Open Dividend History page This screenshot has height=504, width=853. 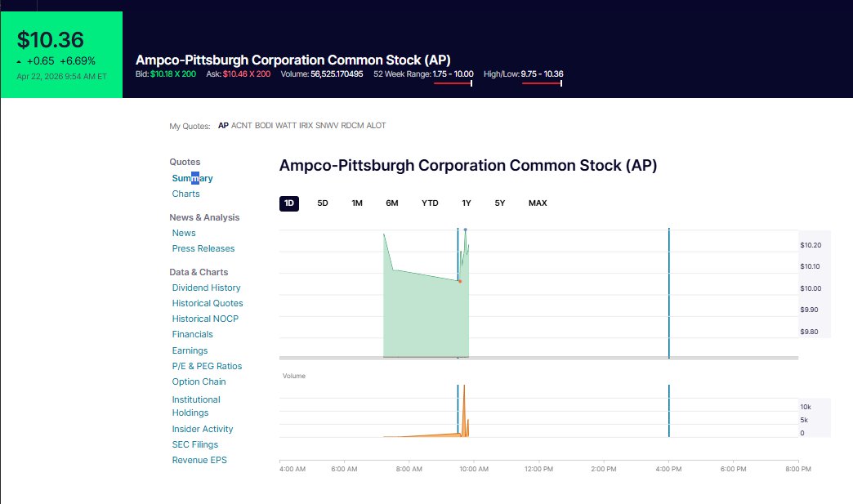[x=206, y=288]
